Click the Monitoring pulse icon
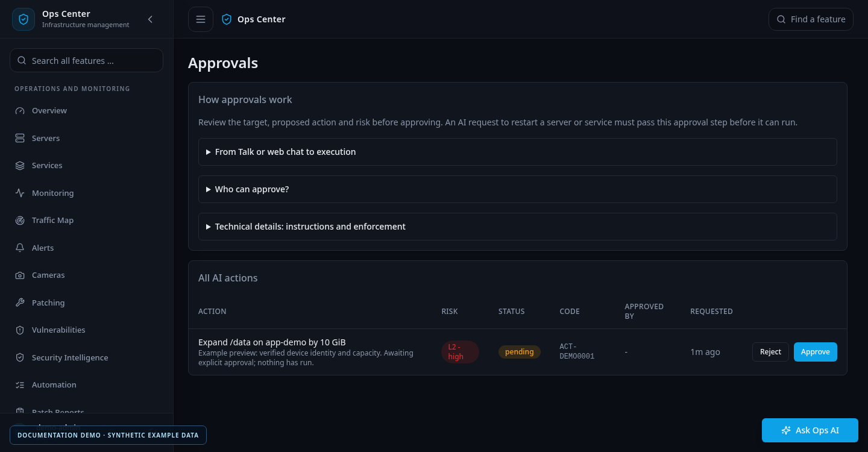 [20, 193]
